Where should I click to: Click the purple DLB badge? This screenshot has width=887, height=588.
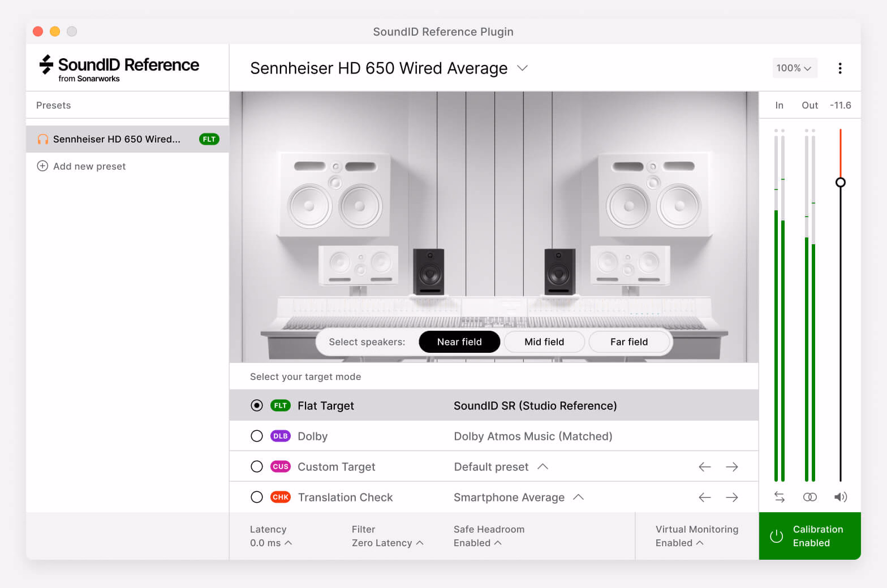click(281, 436)
